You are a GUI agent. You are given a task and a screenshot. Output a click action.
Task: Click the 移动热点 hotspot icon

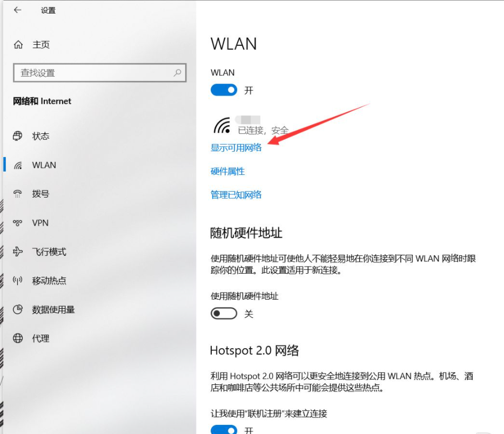[18, 281]
